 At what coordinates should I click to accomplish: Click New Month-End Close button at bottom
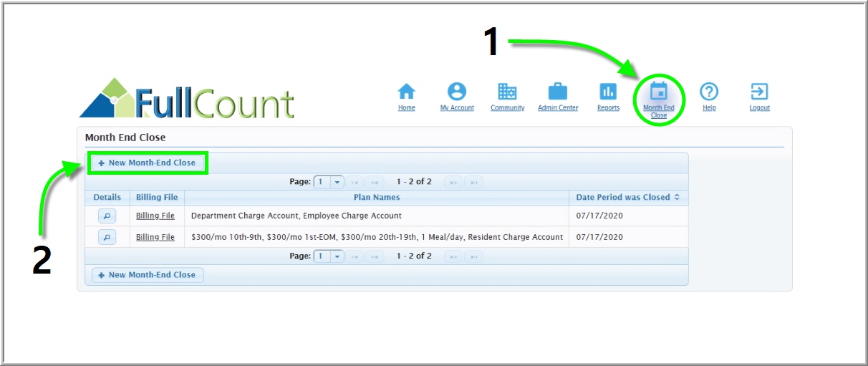pyautogui.click(x=148, y=275)
